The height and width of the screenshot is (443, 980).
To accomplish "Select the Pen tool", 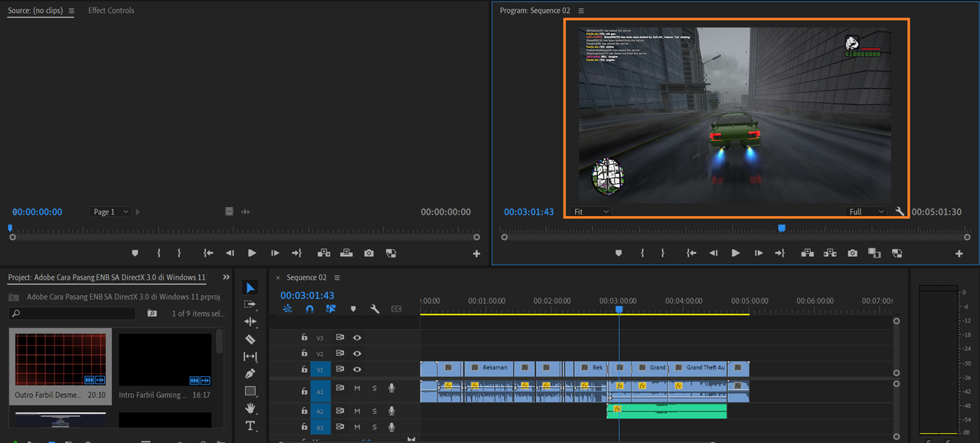I will pos(250,373).
